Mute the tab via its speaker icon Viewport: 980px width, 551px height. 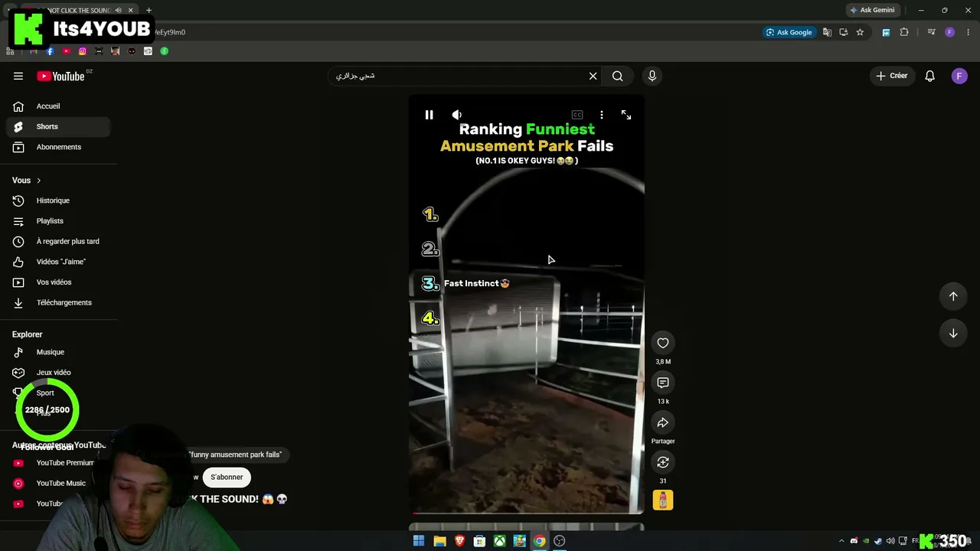(118, 10)
